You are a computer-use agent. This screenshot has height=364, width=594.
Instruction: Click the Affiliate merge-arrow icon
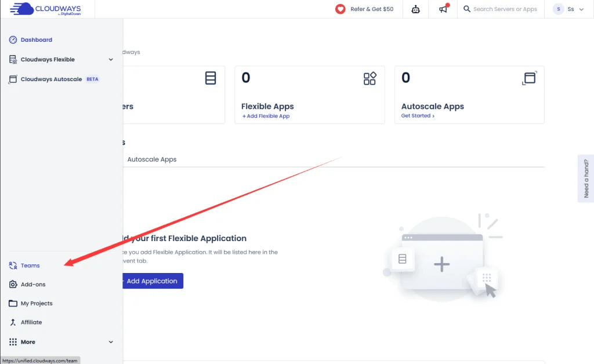(x=13, y=322)
